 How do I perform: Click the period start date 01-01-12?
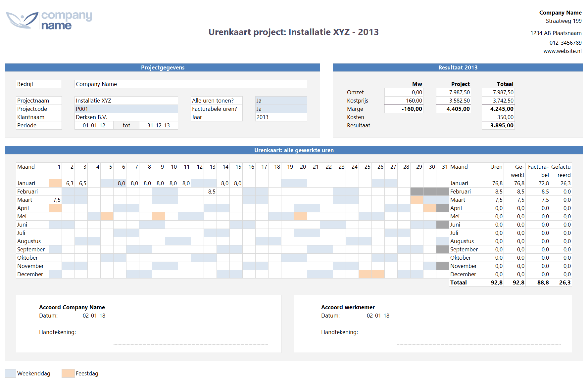click(x=94, y=125)
